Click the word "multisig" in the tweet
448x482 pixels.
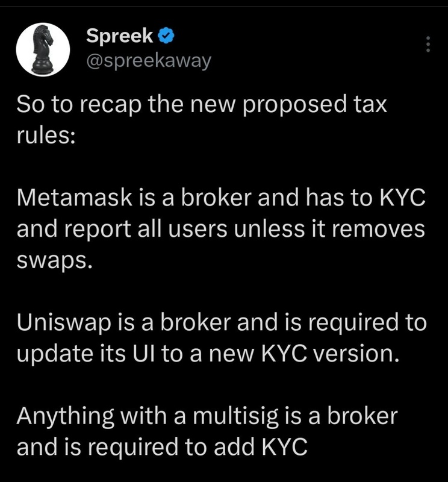click(235, 416)
